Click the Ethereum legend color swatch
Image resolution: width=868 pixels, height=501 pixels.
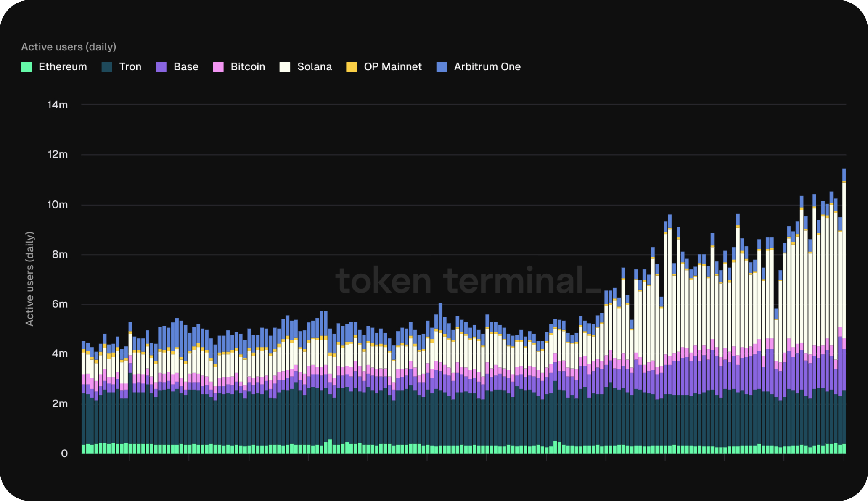point(26,66)
